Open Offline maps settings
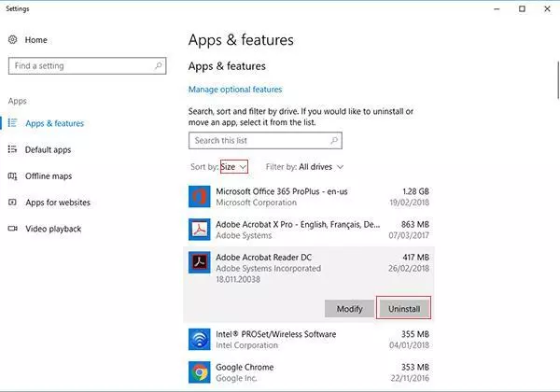Screen dimensions: 560x392 49,176
